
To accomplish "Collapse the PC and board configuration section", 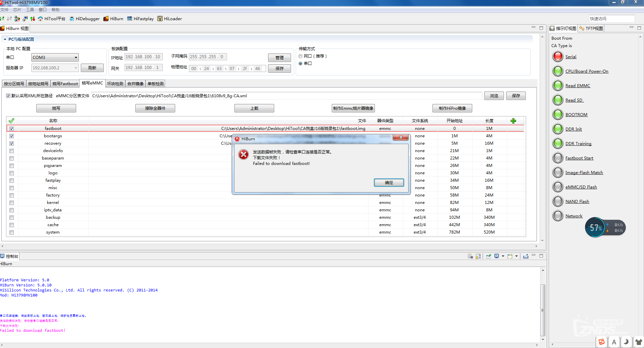I will (5, 39).
